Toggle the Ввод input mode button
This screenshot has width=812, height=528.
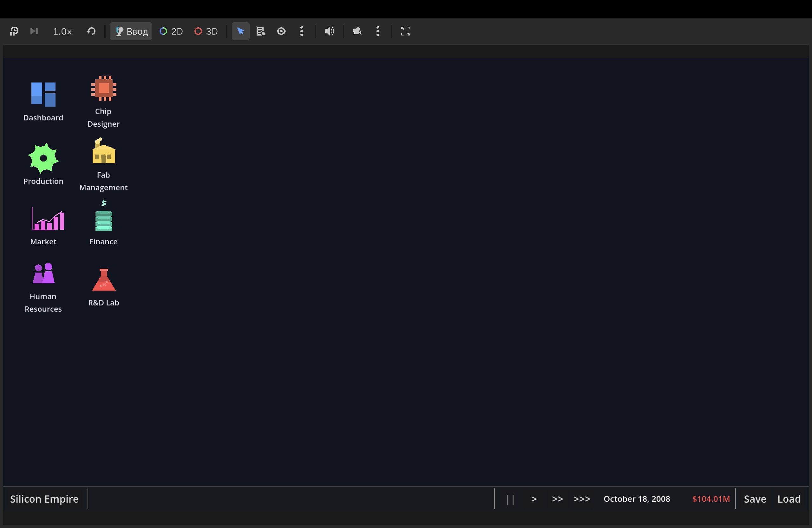pyautogui.click(x=131, y=31)
